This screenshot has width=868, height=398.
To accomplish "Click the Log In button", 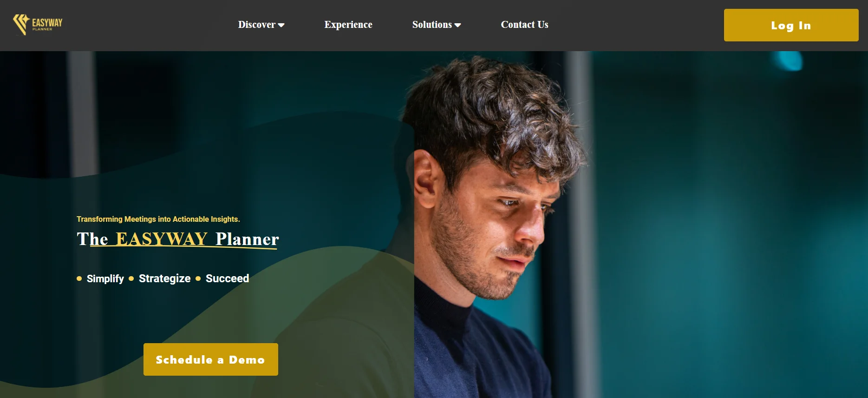I will coord(791,25).
